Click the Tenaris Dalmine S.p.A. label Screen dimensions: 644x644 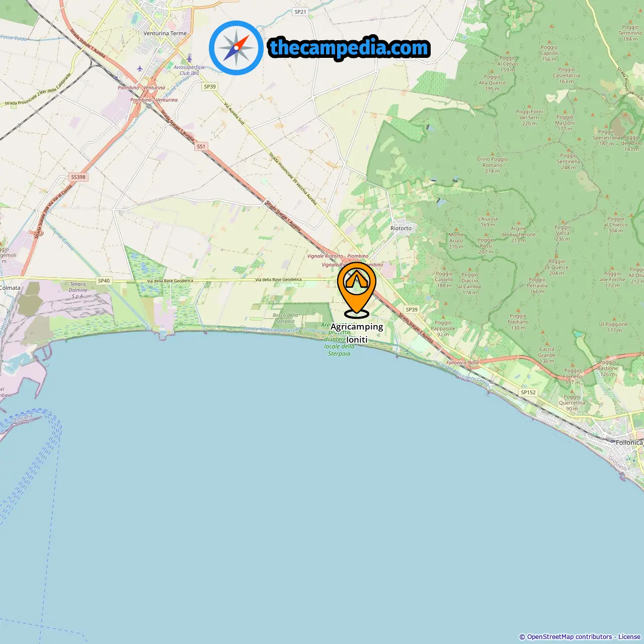(78, 290)
